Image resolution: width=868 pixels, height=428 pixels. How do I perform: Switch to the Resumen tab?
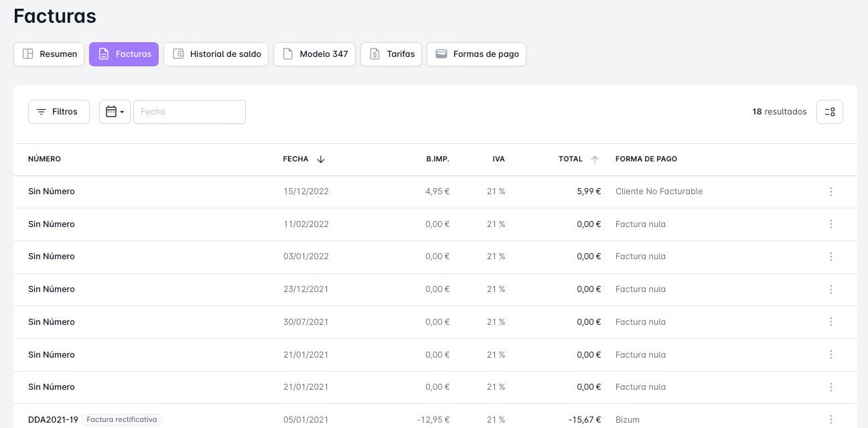click(x=50, y=54)
